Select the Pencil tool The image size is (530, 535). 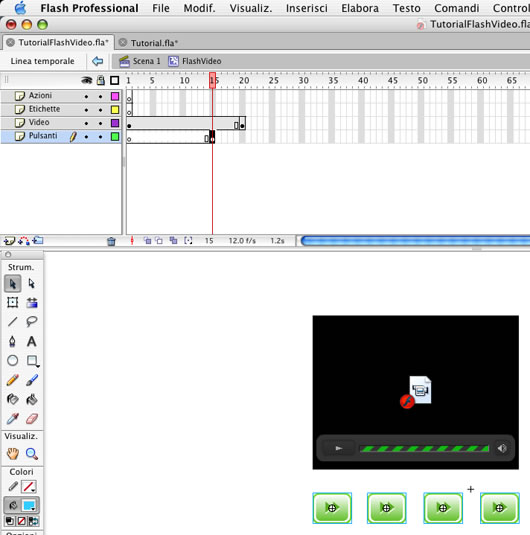click(13, 380)
